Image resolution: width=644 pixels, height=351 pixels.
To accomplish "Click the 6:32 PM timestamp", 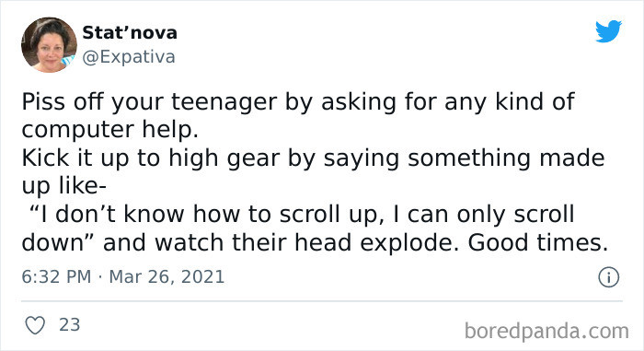I will [x=56, y=276].
